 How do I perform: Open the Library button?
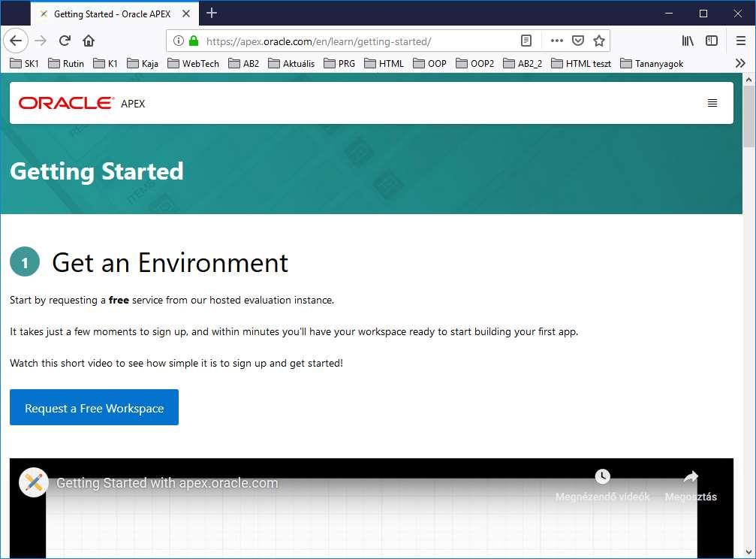688,41
